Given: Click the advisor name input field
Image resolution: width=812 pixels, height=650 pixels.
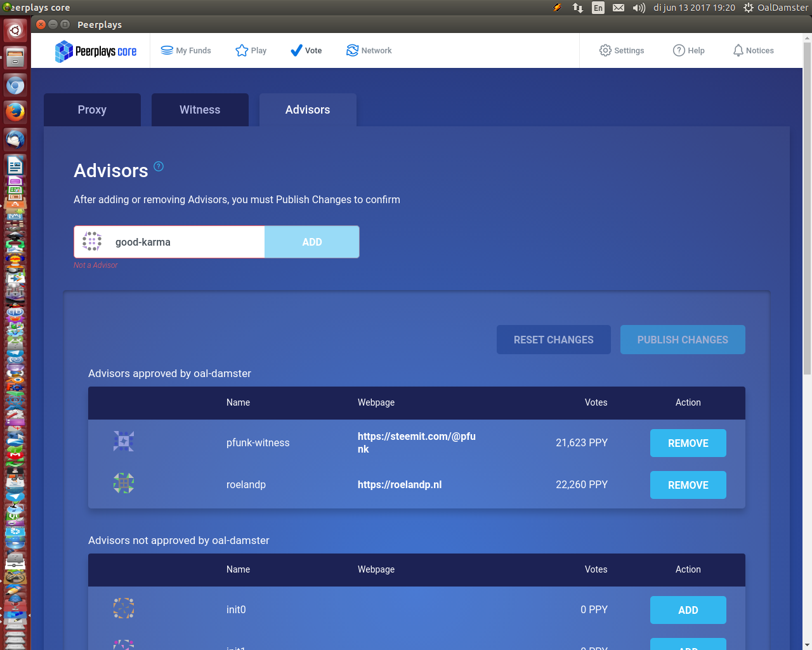Looking at the screenshot, I should (169, 242).
